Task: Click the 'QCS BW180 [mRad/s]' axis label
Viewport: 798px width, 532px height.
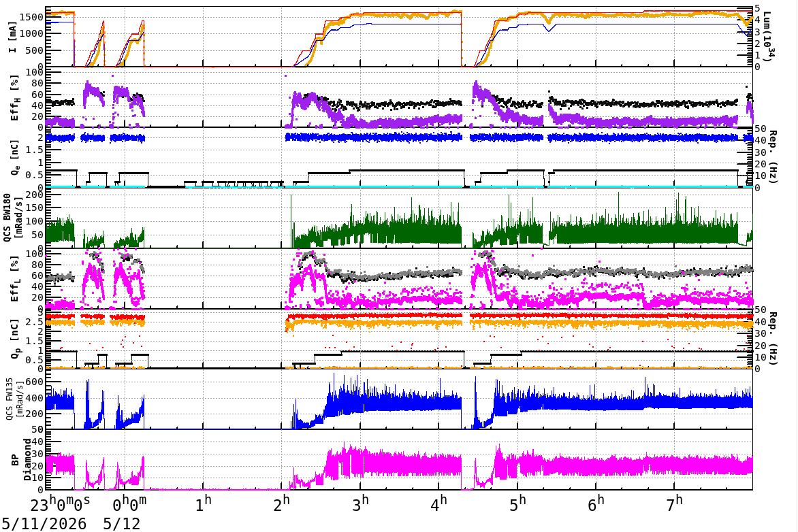Action: [12, 216]
